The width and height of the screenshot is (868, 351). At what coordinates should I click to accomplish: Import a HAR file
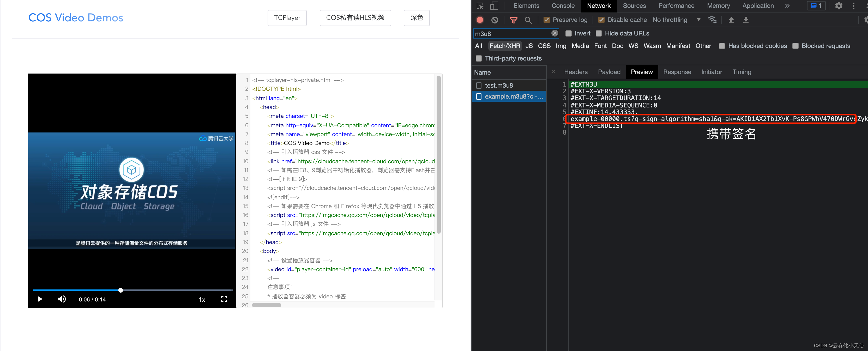pos(731,20)
